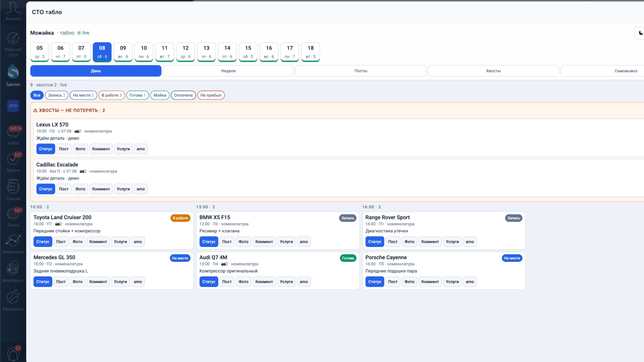Filter by Оплачена status

183,95
